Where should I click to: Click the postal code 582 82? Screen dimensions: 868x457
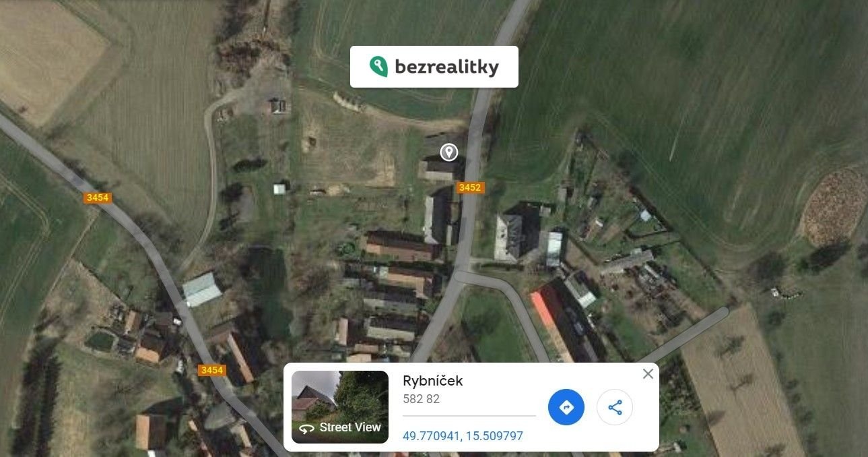click(421, 399)
